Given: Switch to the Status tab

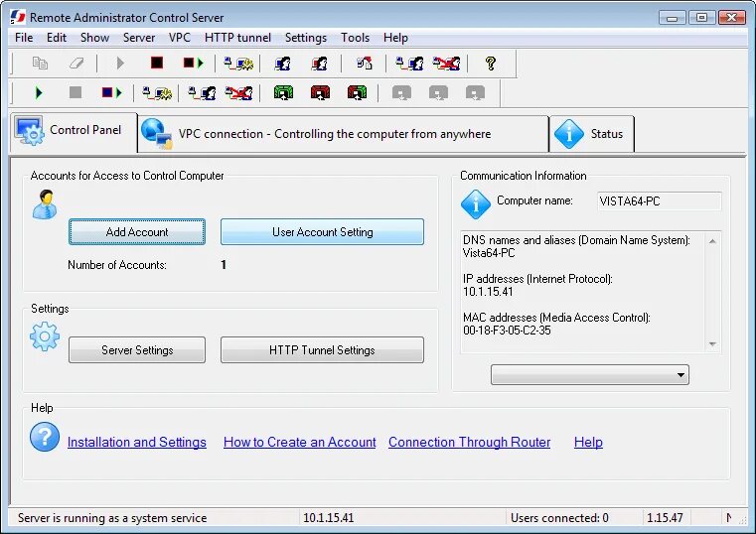Looking at the screenshot, I should [592, 134].
